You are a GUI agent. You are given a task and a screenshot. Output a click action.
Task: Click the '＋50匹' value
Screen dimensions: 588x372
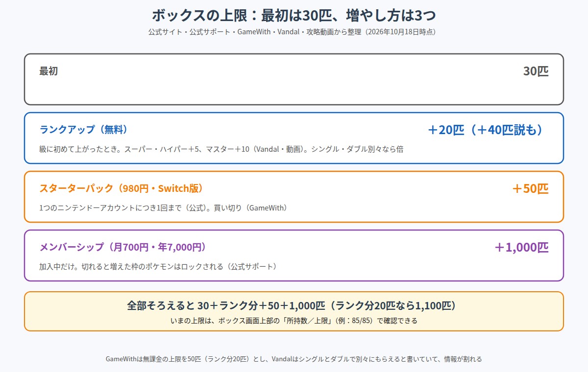point(530,188)
